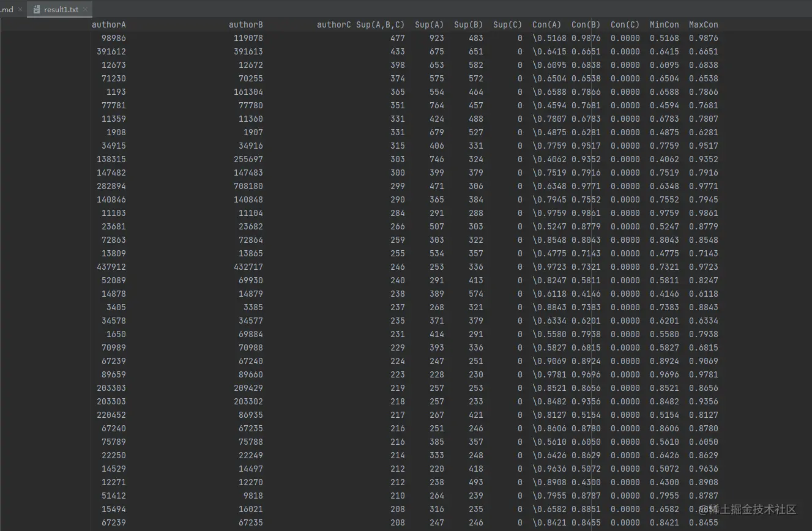Click authorB value 69884

click(251, 334)
